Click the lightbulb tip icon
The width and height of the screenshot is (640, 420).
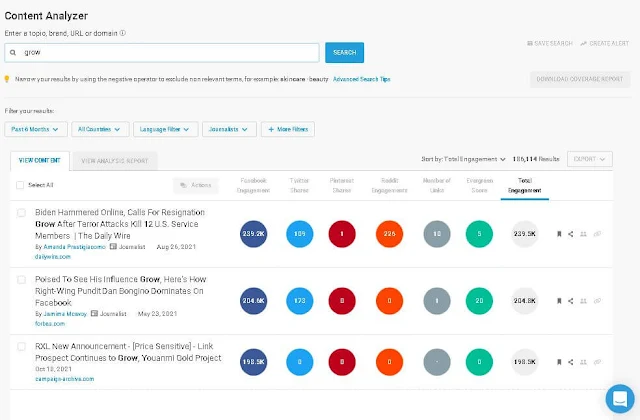click(x=7, y=79)
